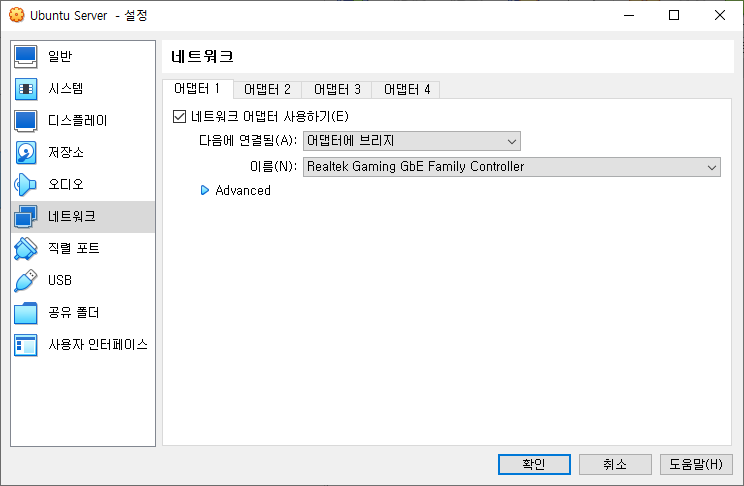Click the 취소 cancel button
Viewport: 744px width, 486px height.
coord(615,464)
